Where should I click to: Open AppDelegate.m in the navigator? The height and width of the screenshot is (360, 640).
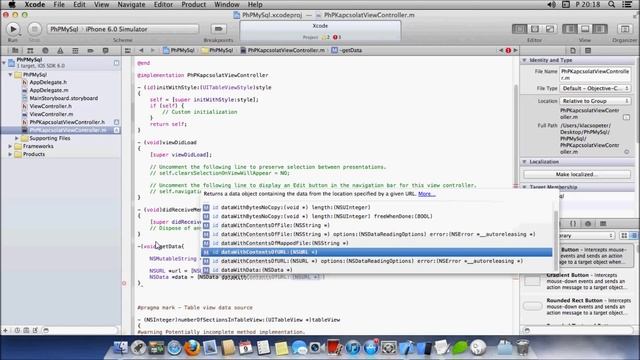point(49,90)
